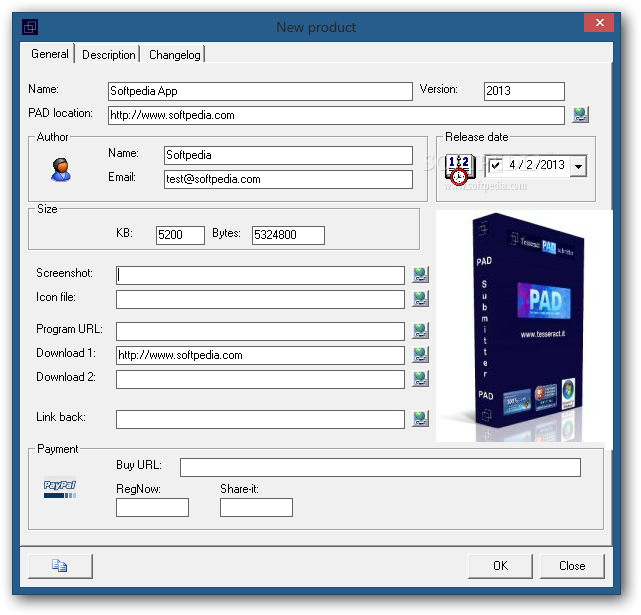Click the Link back input field
Viewport: 641px width, 615px height.
coord(260,420)
